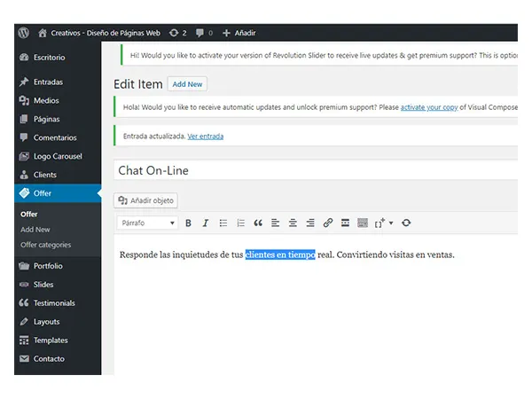
Task: Apply blockquote formatting
Action: 258,223
